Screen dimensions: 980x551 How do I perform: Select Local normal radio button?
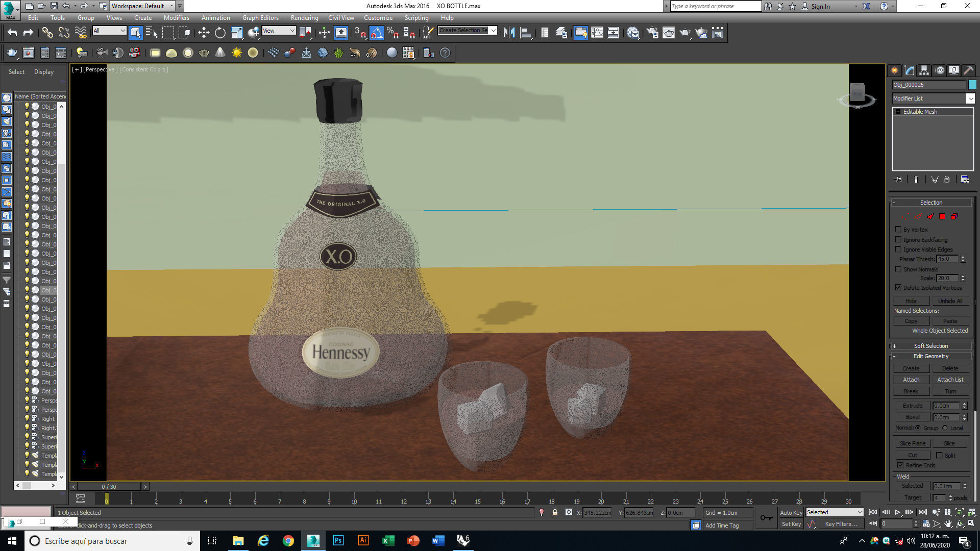tap(945, 428)
